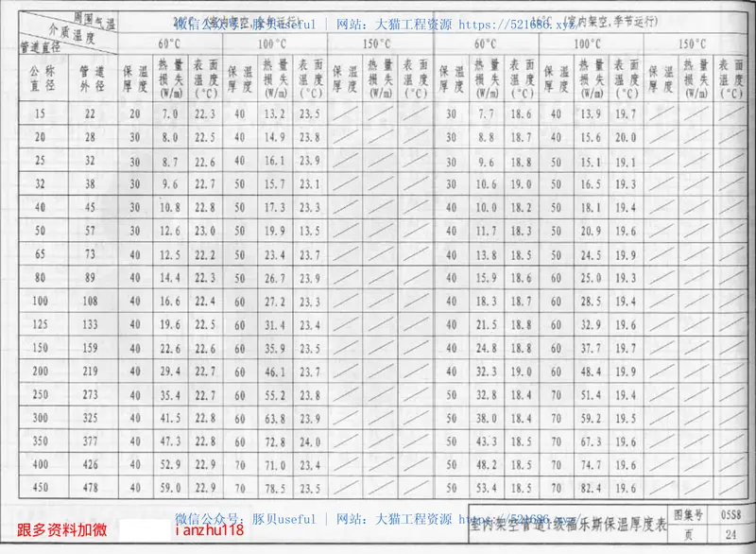
Task: Select heat loss value 7.0
Action: pyautogui.click(x=170, y=113)
